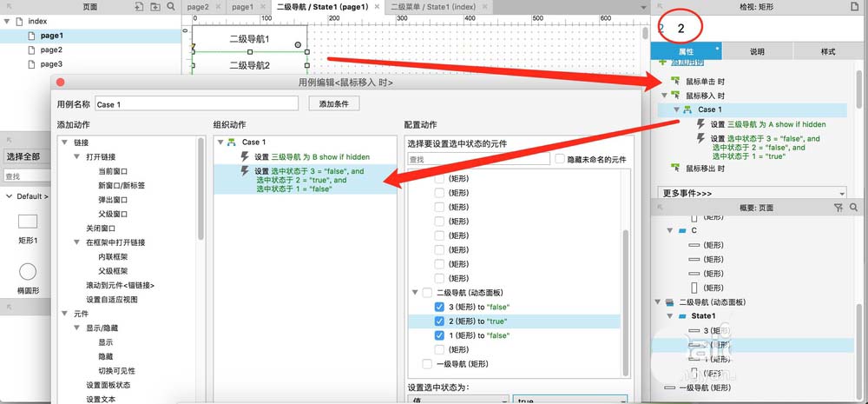Open the 更多事件>>> dropdown
The width and height of the screenshot is (868, 404).
753,193
